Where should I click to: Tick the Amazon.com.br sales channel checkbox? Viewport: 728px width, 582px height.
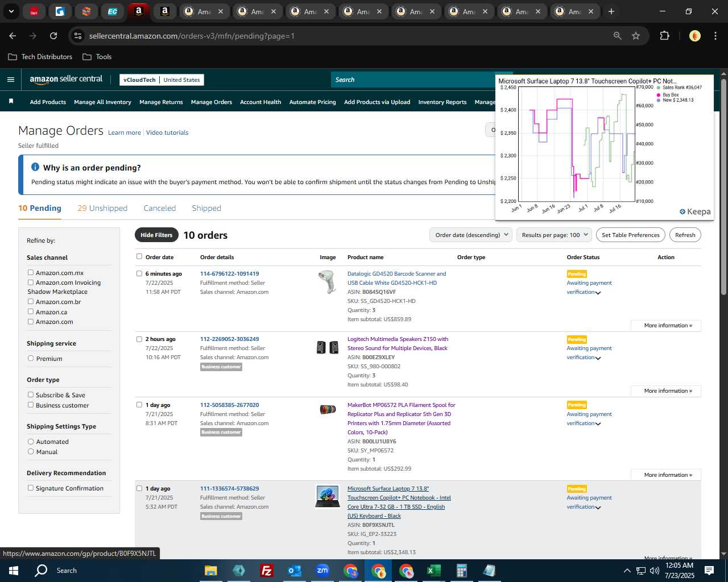tap(31, 301)
